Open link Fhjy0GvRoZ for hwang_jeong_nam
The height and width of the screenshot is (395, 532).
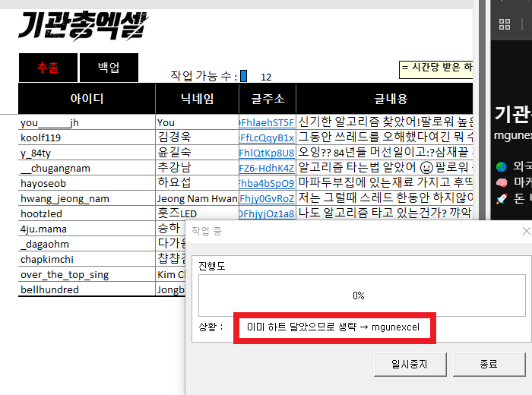(267, 198)
